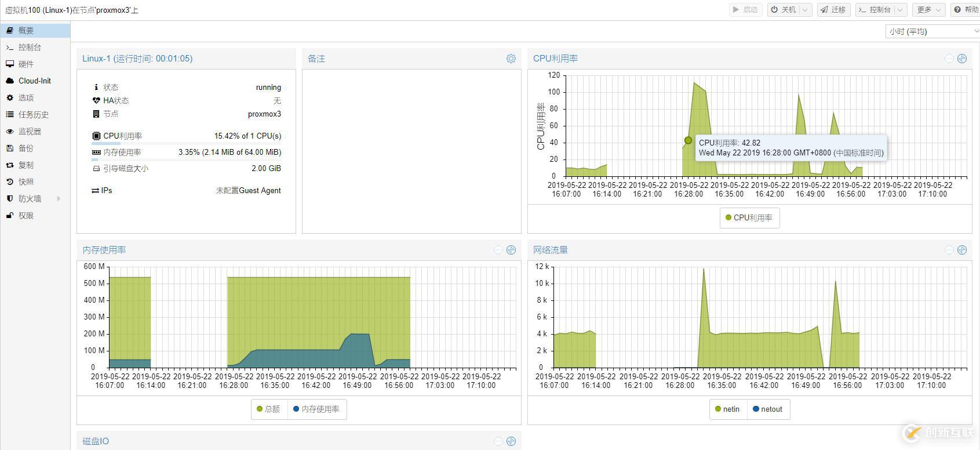Click the 帮助 help button
The height and width of the screenshot is (450, 980).
coord(966,10)
